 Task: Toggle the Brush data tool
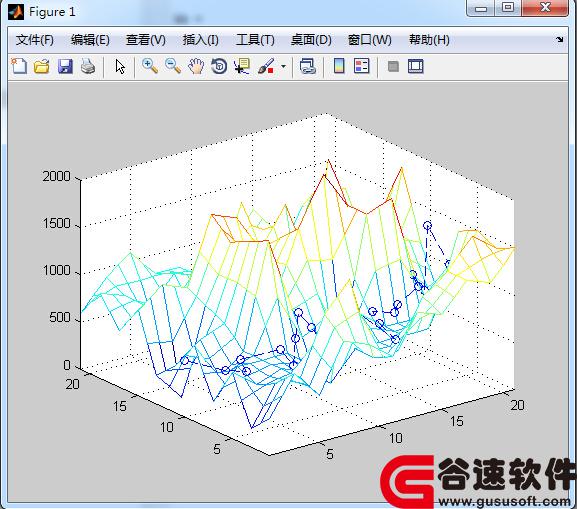tap(266, 67)
